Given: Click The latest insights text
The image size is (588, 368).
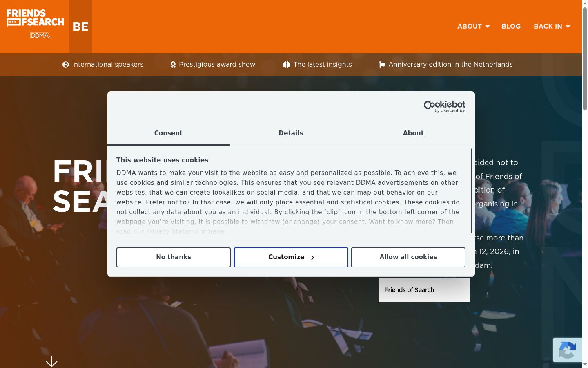Looking at the screenshot, I should point(323,65).
